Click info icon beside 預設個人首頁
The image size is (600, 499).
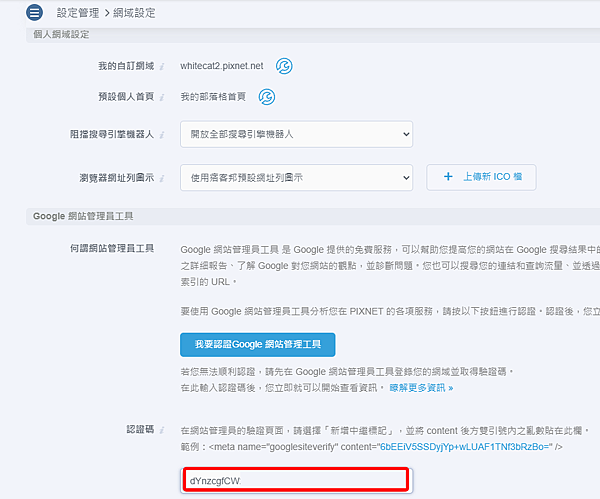[162, 97]
